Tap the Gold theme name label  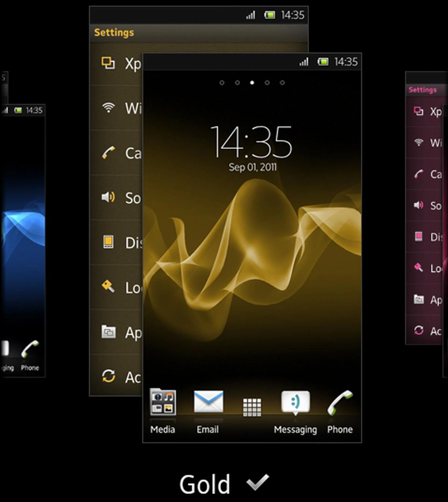point(205,484)
